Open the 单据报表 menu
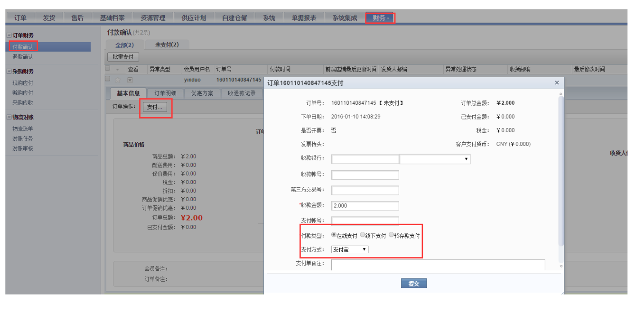Screen dimensions: 644x313 coord(303,17)
